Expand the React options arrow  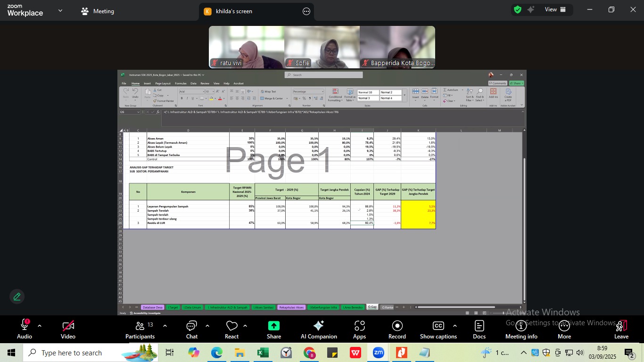click(245, 326)
